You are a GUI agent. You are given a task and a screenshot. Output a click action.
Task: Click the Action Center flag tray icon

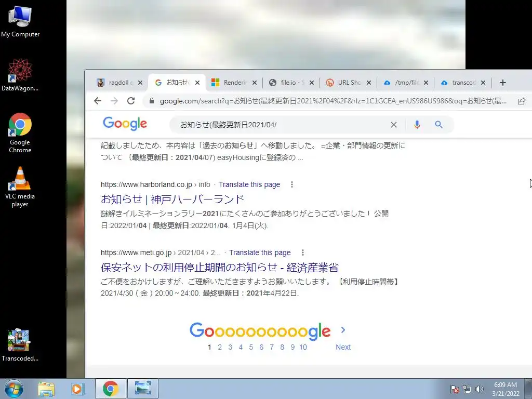pyautogui.click(x=454, y=389)
